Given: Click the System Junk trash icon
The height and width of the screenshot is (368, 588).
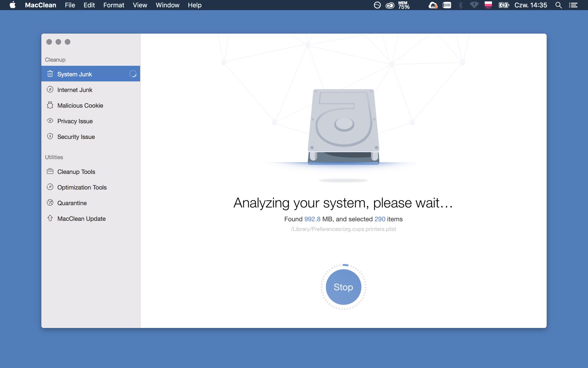Looking at the screenshot, I should click(50, 74).
